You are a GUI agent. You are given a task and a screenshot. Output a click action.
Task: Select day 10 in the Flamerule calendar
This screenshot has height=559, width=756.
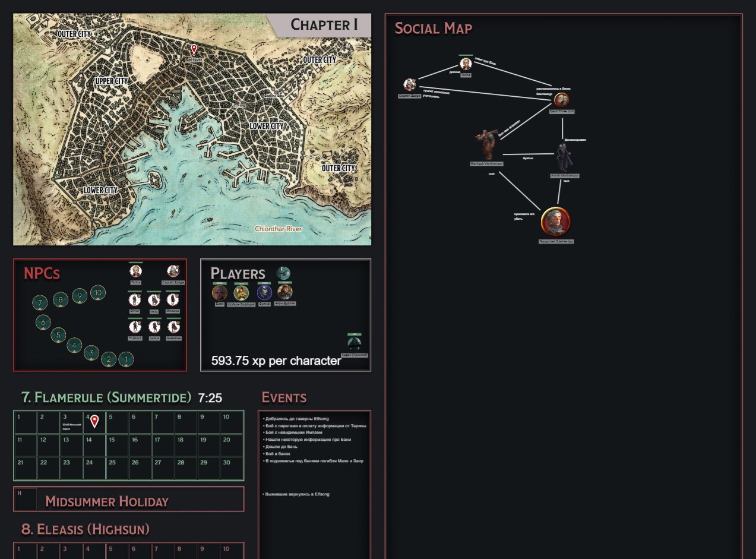pyautogui.click(x=231, y=422)
